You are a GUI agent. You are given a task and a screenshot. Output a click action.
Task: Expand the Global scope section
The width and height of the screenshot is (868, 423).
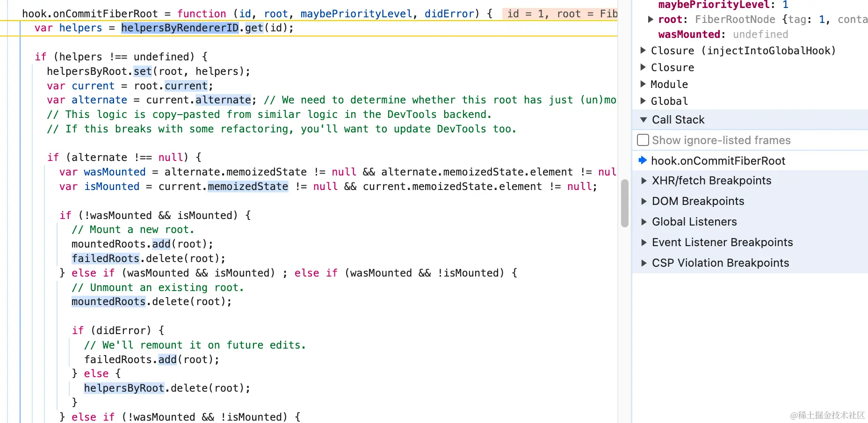643,101
